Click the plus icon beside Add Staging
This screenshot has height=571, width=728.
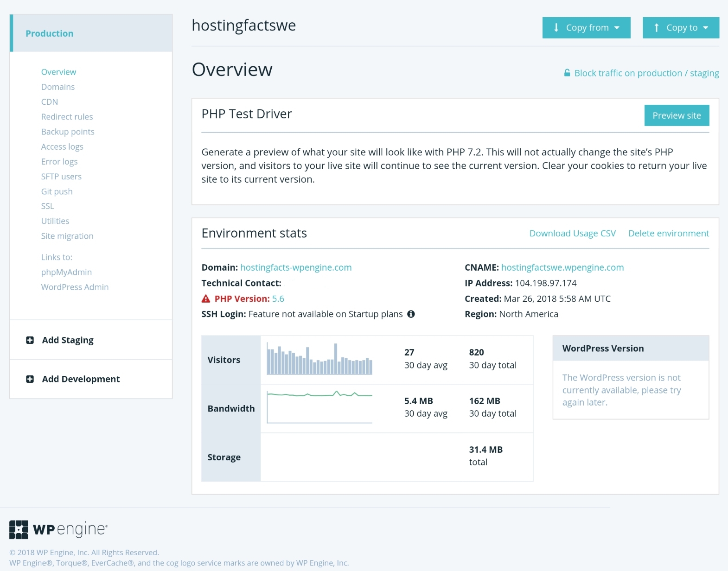30,340
